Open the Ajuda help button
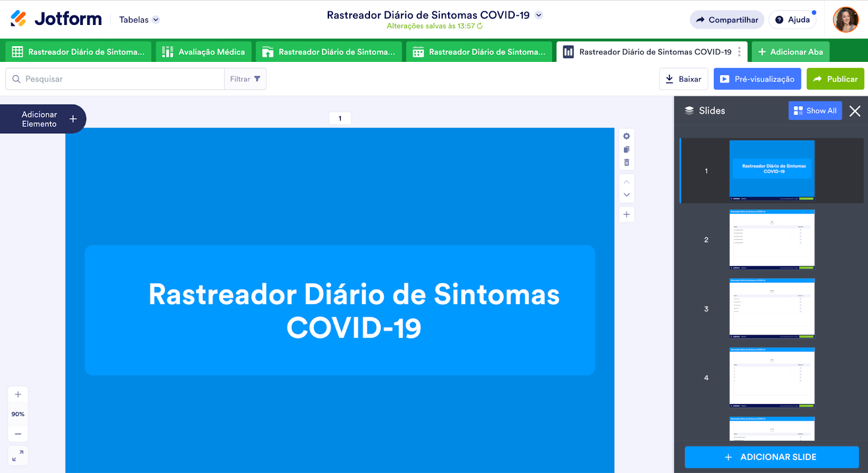The height and width of the screenshot is (473, 868). pyautogui.click(x=793, y=20)
